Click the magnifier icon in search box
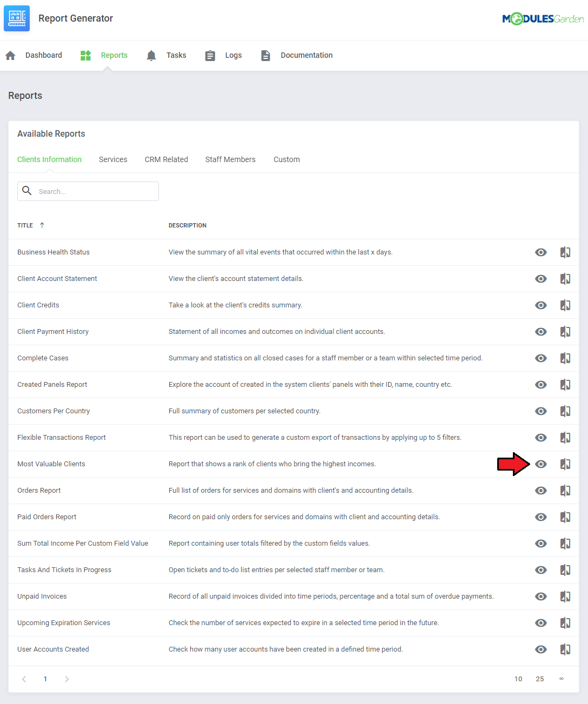This screenshot has height=704, width=588. tap(27, 191)
